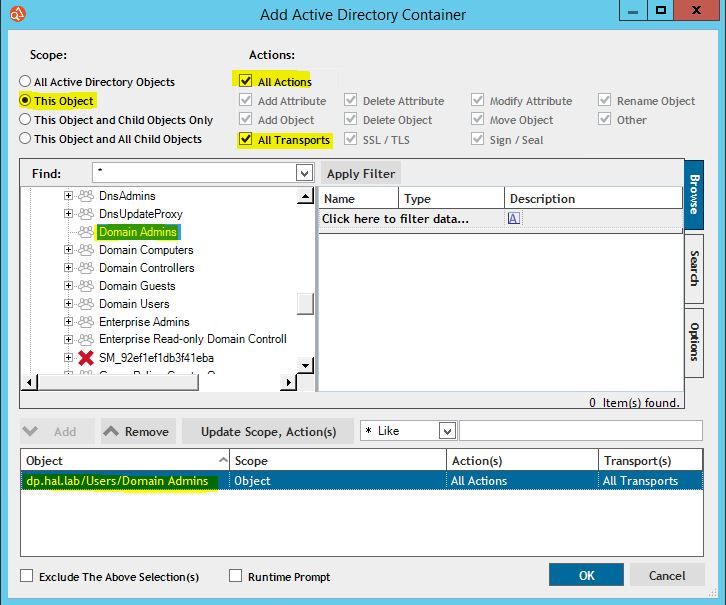This screenshot has width=726, height=605.
Task: Tick the Runtime Prompt checkbox
Action: click(x=236, y=576)
